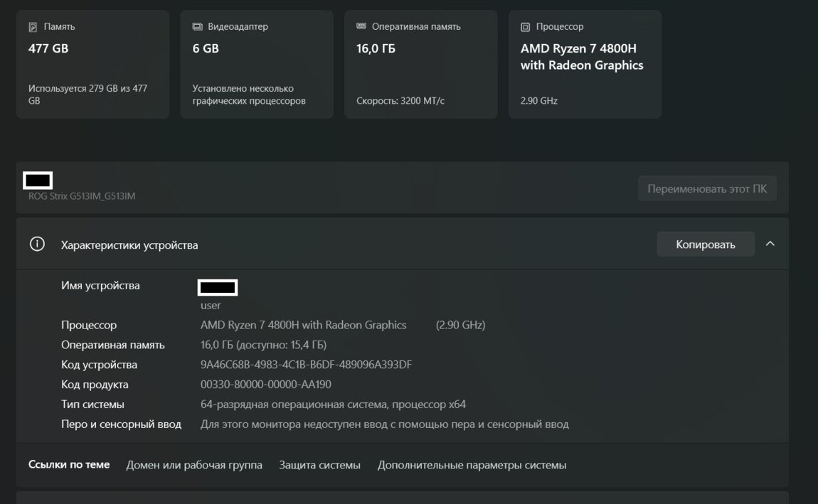
Task: Click the info icon beside Характеристики устройства
Action: coord(37,245)
